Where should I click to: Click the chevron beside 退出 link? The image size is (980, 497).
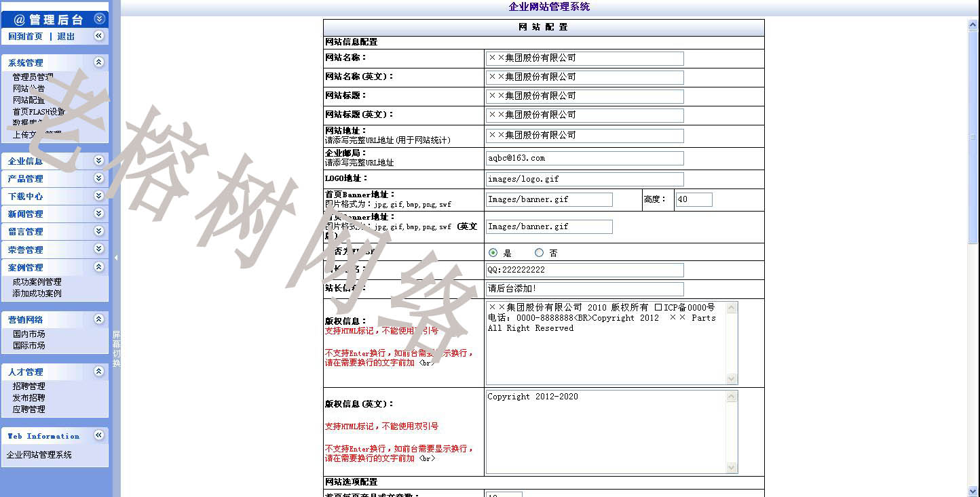99,36
